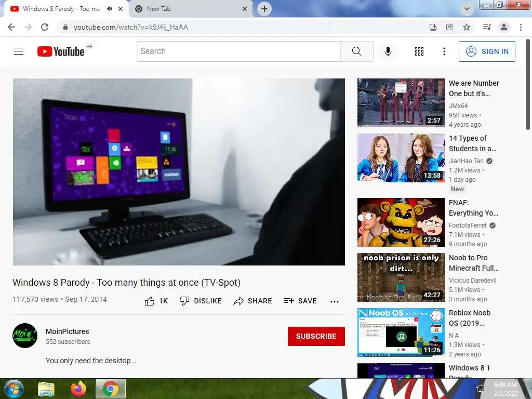The image size is (532, 399).
Task: Start voice search with the microphone
Action: coord(388,51)
